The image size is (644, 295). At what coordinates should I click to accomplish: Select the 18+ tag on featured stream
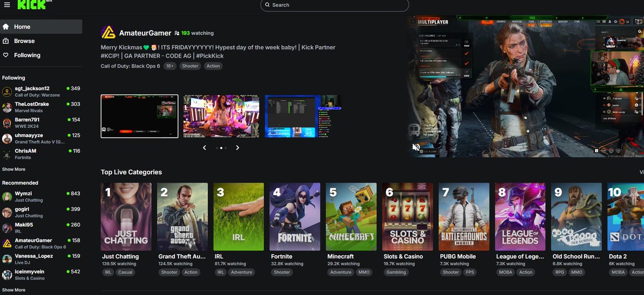pos(170,66)
